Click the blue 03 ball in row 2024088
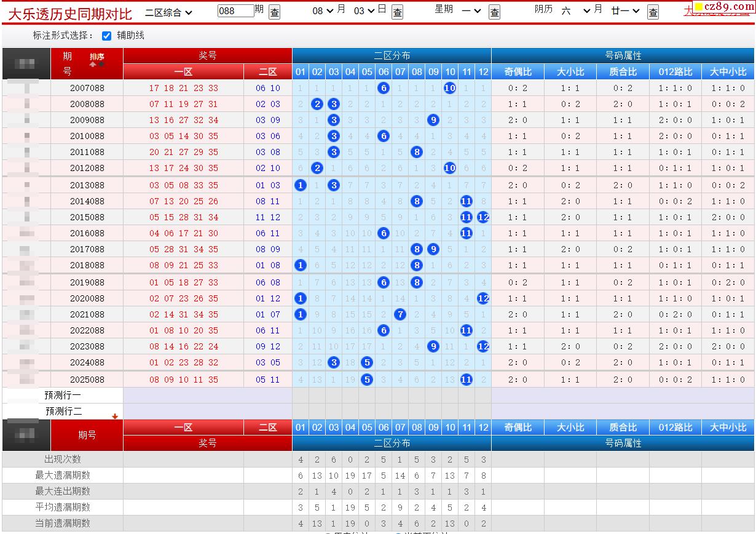756x534 pixels. [334, 362]
